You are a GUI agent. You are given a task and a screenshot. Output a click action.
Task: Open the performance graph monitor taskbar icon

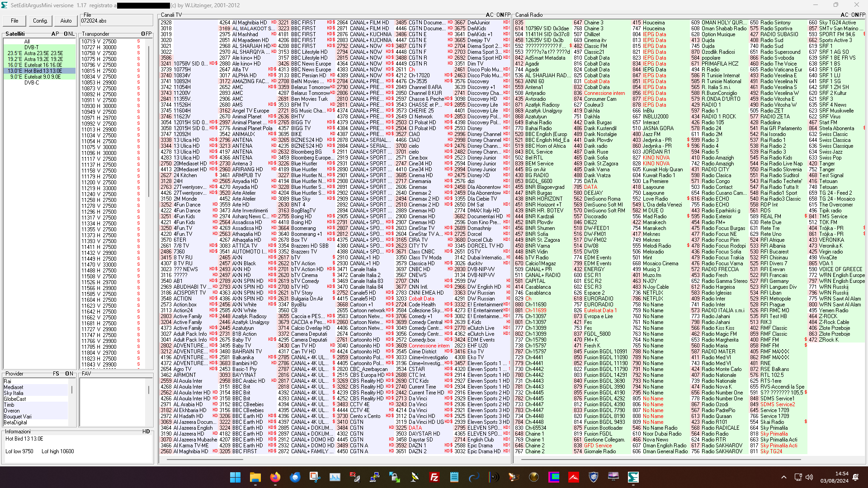pos(335,477)
